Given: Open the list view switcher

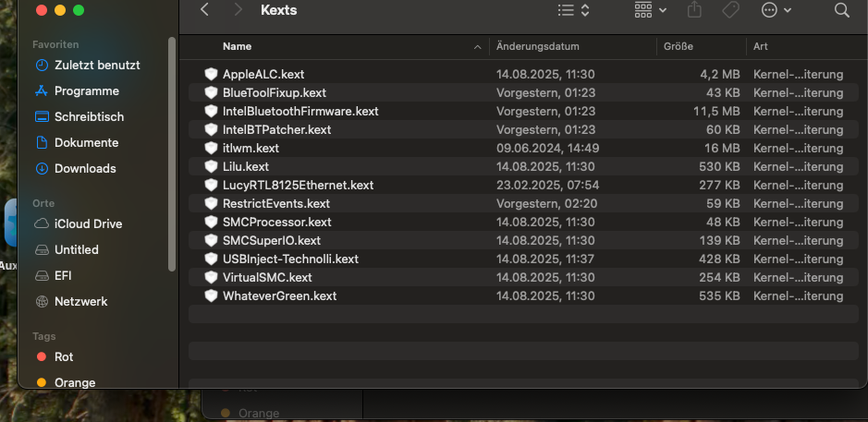Looking at the screenshot, I should 573,10.
